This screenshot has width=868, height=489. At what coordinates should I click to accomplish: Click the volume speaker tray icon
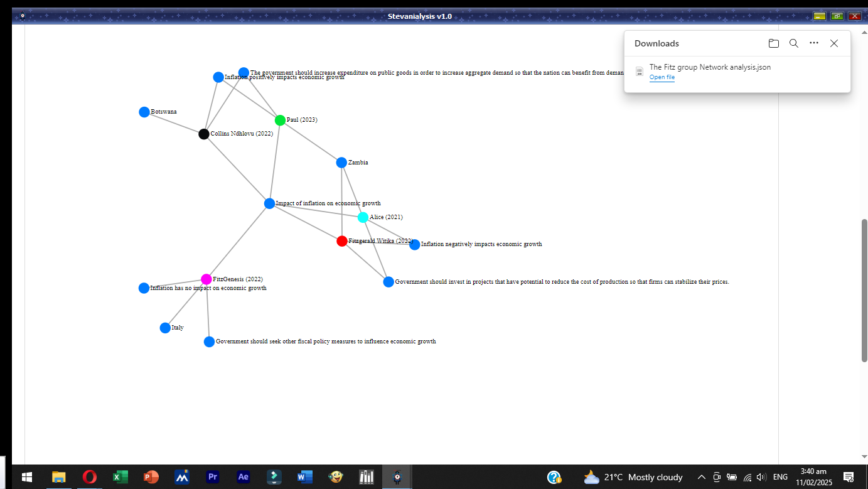tap(762, 477)
